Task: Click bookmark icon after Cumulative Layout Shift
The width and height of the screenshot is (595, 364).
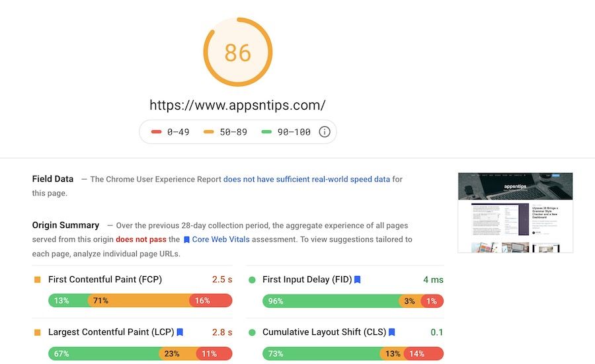Action: [x=391, y=332]
